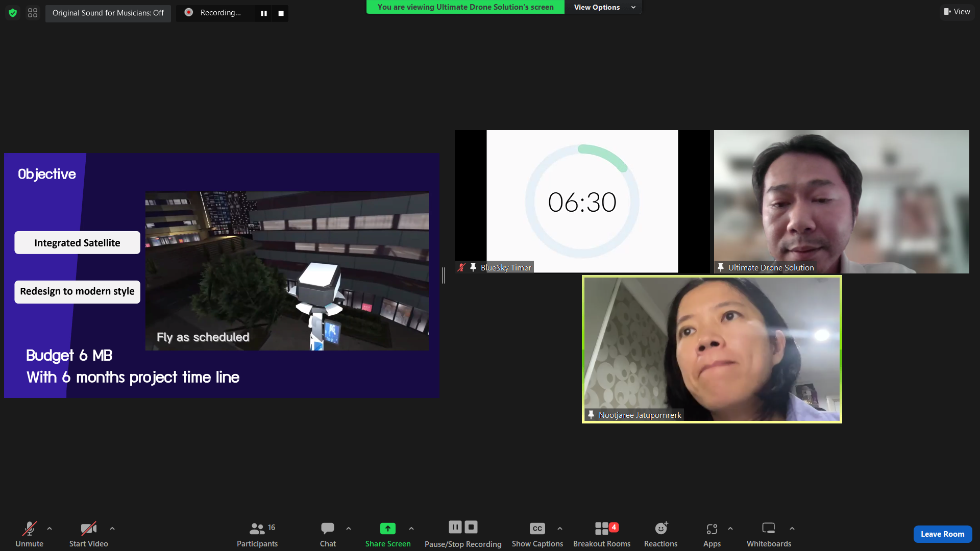The height and width of the screenshot is (551, 980).
Task: Click the Integrated Satellite box on slide
Action: 77,243
